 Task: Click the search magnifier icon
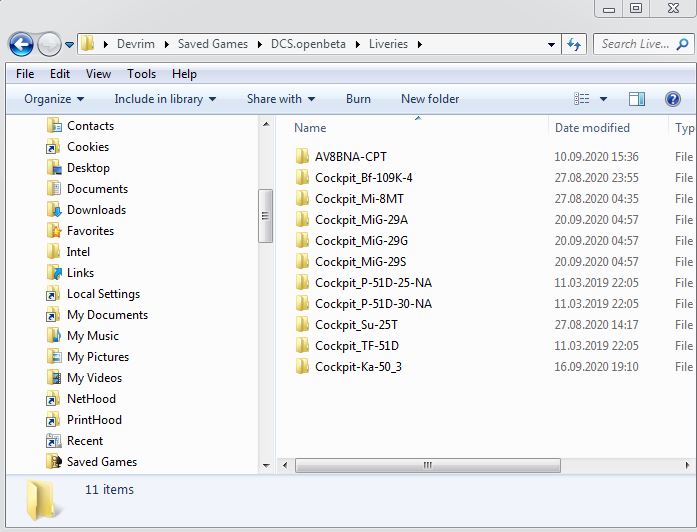(x=682, y=44)
